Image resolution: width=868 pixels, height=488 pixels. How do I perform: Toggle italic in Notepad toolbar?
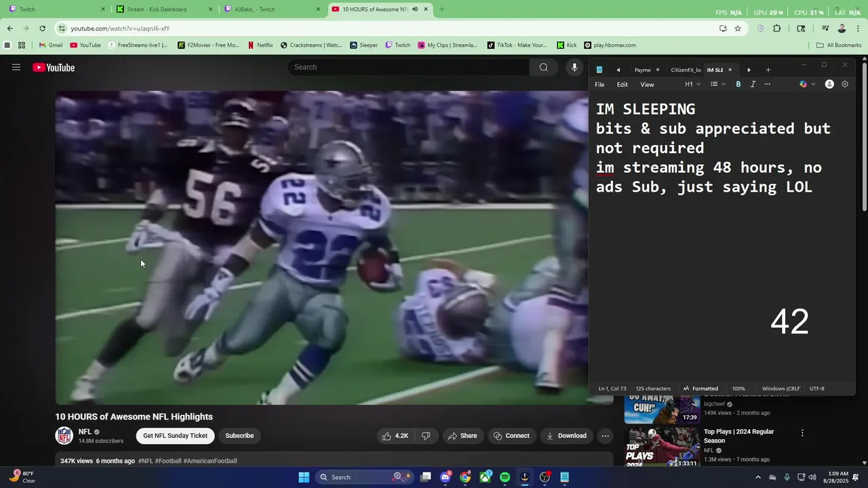(753, 84)
